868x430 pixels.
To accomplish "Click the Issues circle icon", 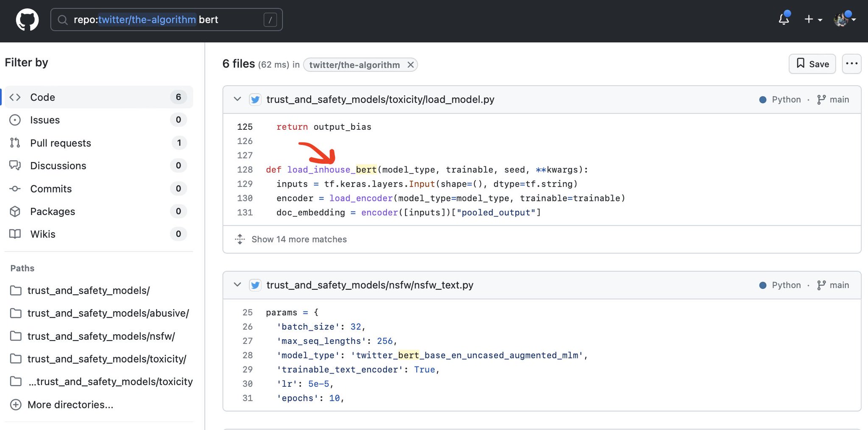I will (x=15, y=120).
